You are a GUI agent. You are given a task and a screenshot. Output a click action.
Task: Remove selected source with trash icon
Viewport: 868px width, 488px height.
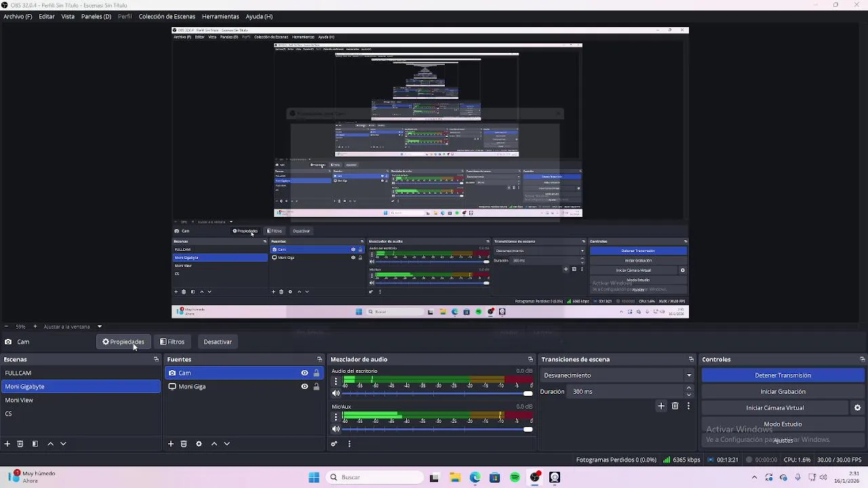coord(184,444)
